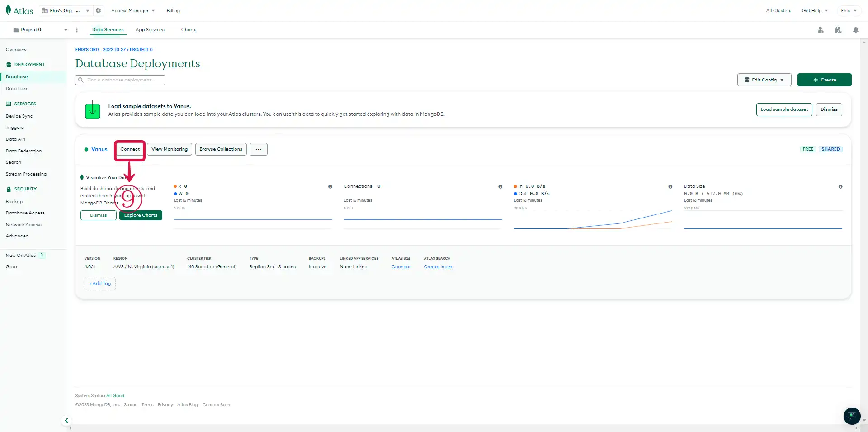Click the invite user icon

tap(821, 30)
